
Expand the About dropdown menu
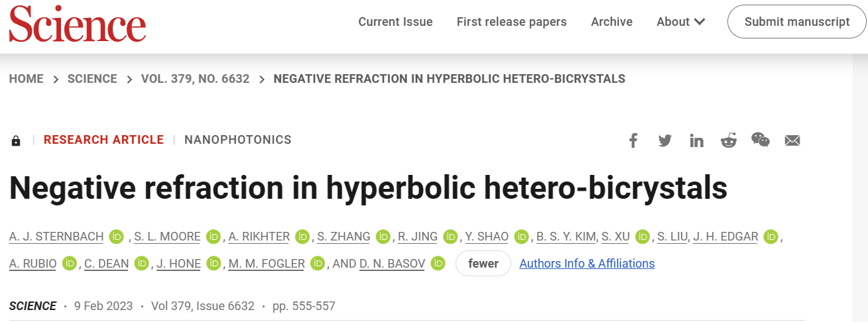click(x=680, y=22)
